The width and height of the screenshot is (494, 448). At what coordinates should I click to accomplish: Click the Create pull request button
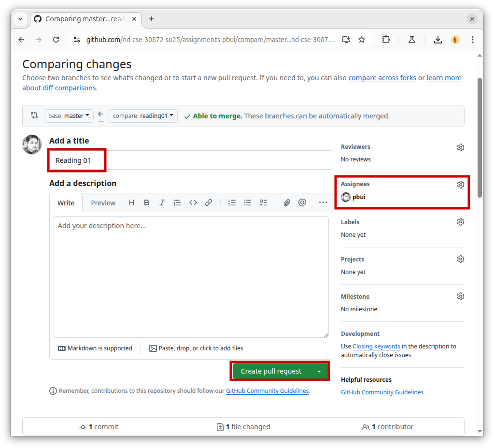pos(271,371)
